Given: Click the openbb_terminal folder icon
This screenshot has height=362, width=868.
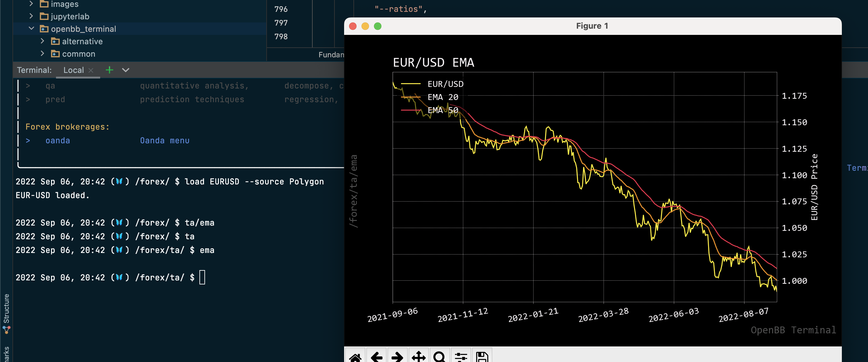Looking at the screenshot, I should [44, 29].
